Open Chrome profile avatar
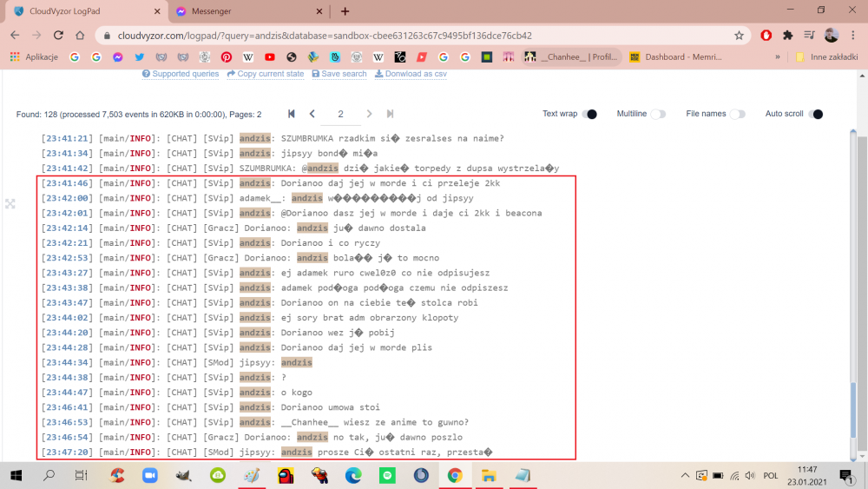 coord(831,36)
